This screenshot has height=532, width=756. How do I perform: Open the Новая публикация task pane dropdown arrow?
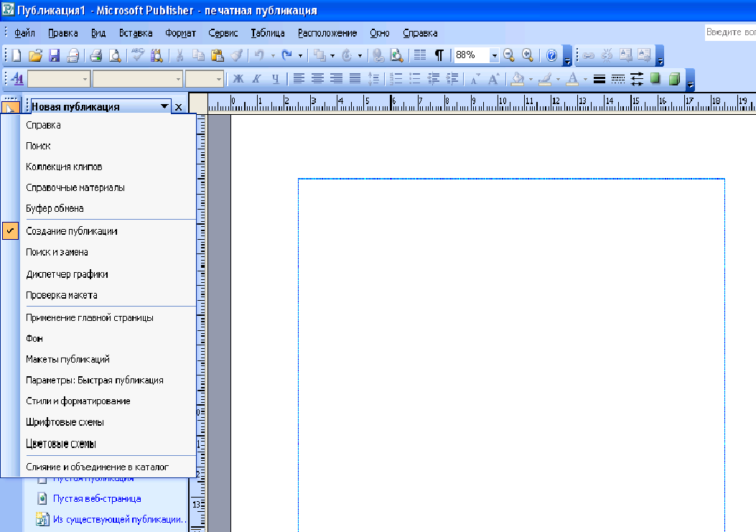[164, 106]
